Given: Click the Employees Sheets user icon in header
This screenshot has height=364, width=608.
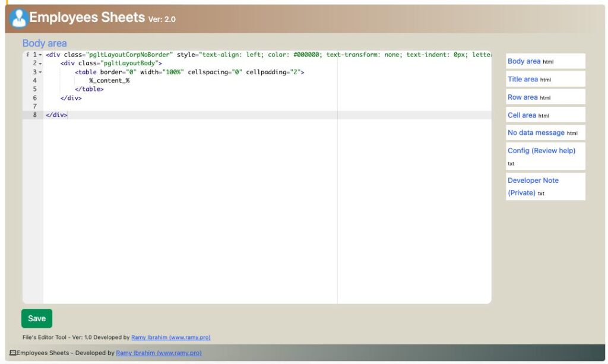Looking at the screenshot, I should point(18,18).
